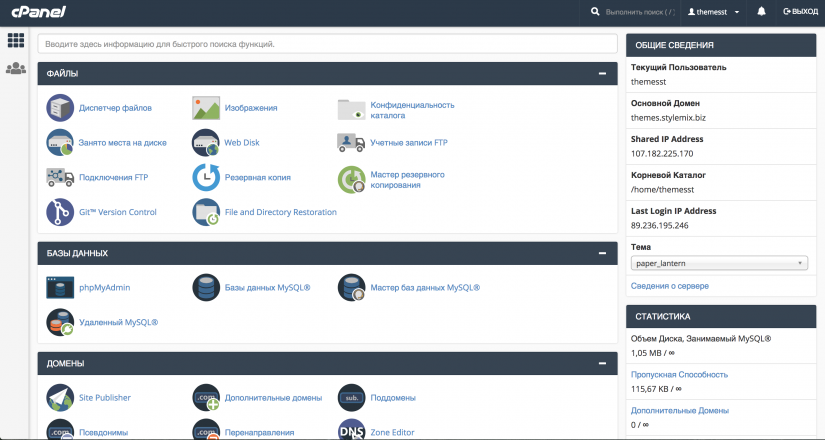The image size is (825, 440).
Task: Open the Дополнительные Домены statistics link
Action: click(680, 410)
